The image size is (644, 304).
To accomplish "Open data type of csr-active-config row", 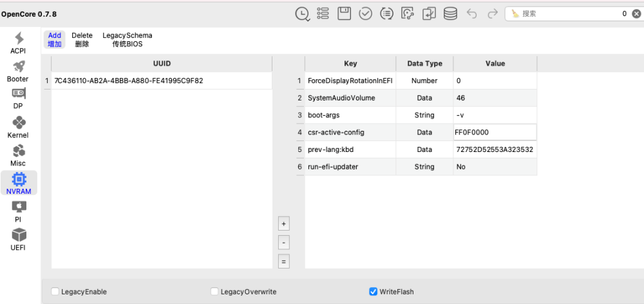I will tap(424, 133).
